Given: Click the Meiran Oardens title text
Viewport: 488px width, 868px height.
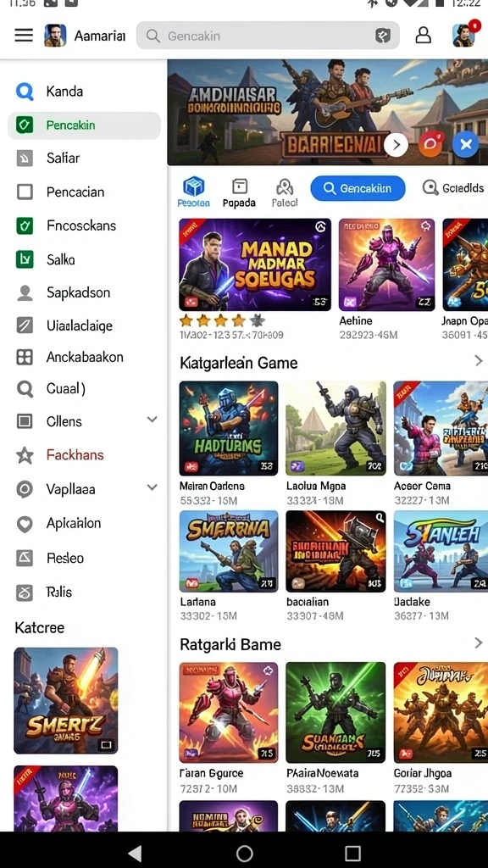Looking at the screenshot, I should pyautogui.click(x=212, y=486).
